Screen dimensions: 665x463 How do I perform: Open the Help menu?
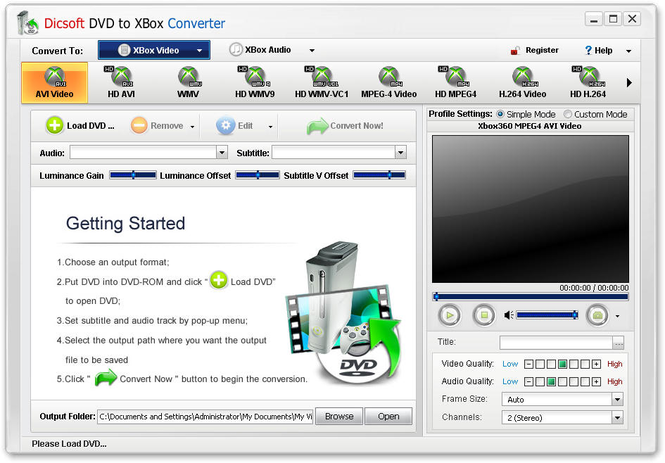pos(598,50)
